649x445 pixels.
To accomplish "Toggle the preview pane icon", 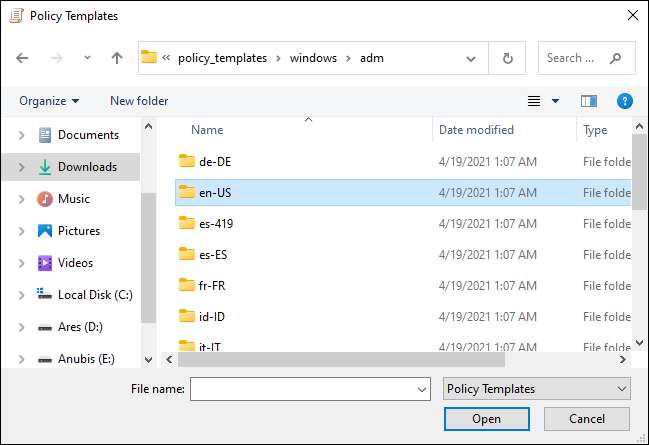I will click(588, 101).
